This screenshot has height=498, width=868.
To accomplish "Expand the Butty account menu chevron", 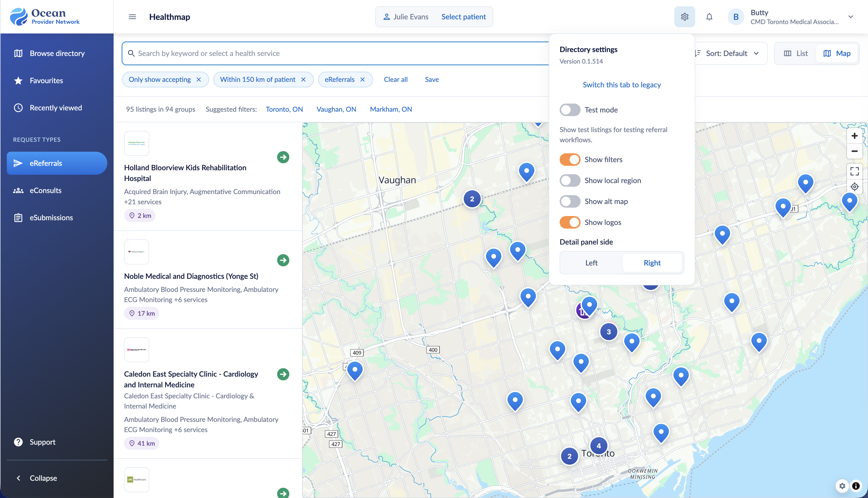I will 850,17.
